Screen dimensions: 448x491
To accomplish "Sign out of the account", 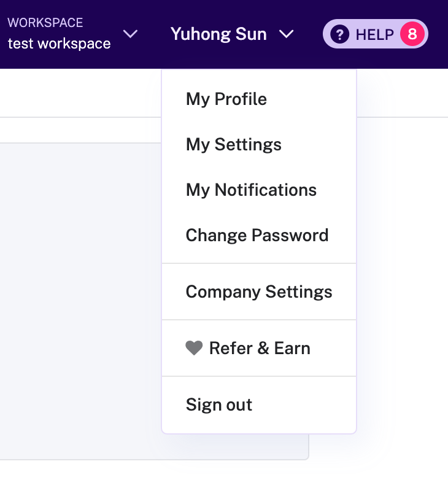I will pyautogui.click(x=219, y=405).
